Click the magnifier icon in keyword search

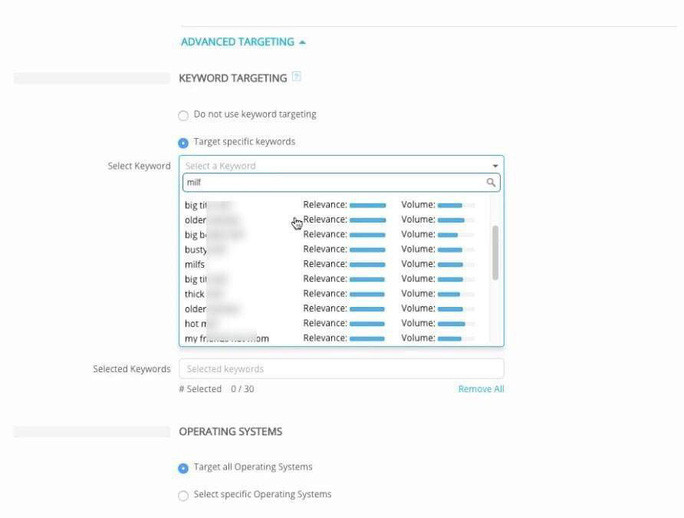pyautogui.click(x=490, y=183)
